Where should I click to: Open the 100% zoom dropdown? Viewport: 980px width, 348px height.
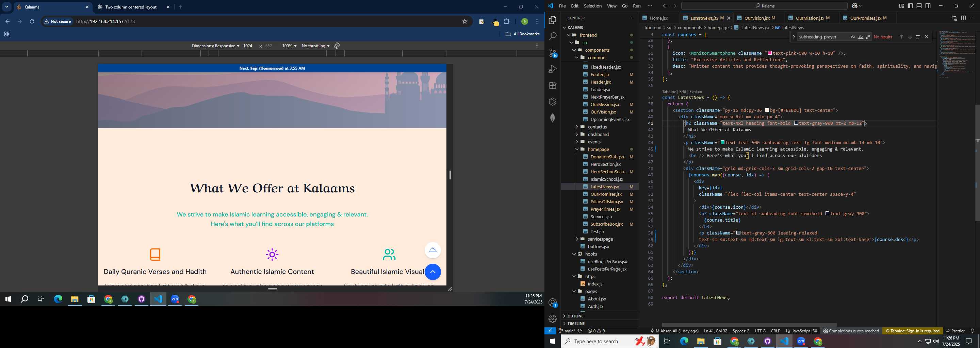289,46
